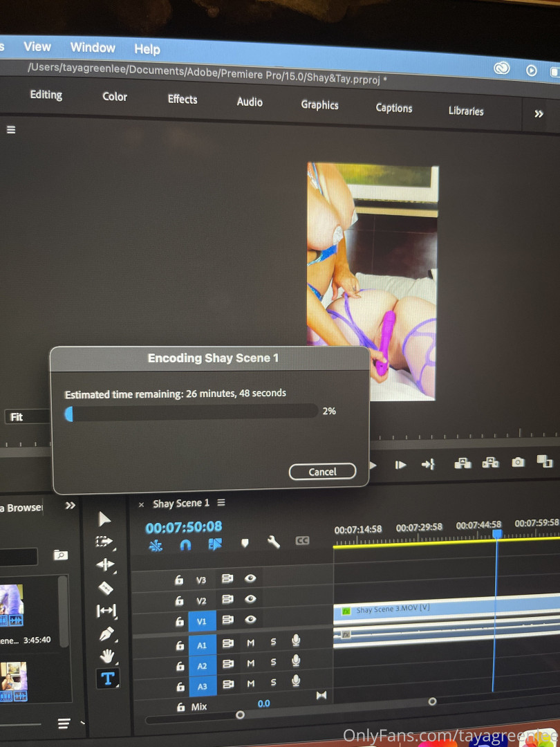The height and width of the screenshot is (747, 560).
Task: Hide track V1 with its eye icon
Action: pos(250,620)
